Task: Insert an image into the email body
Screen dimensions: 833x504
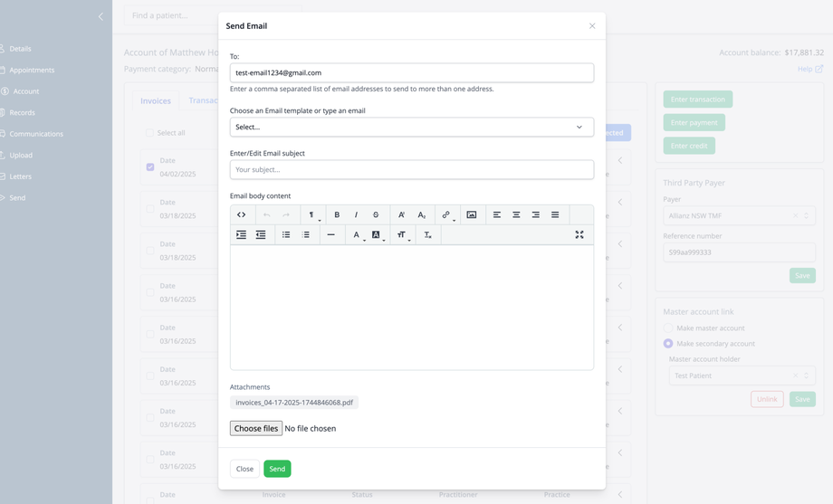Action: 471,214
